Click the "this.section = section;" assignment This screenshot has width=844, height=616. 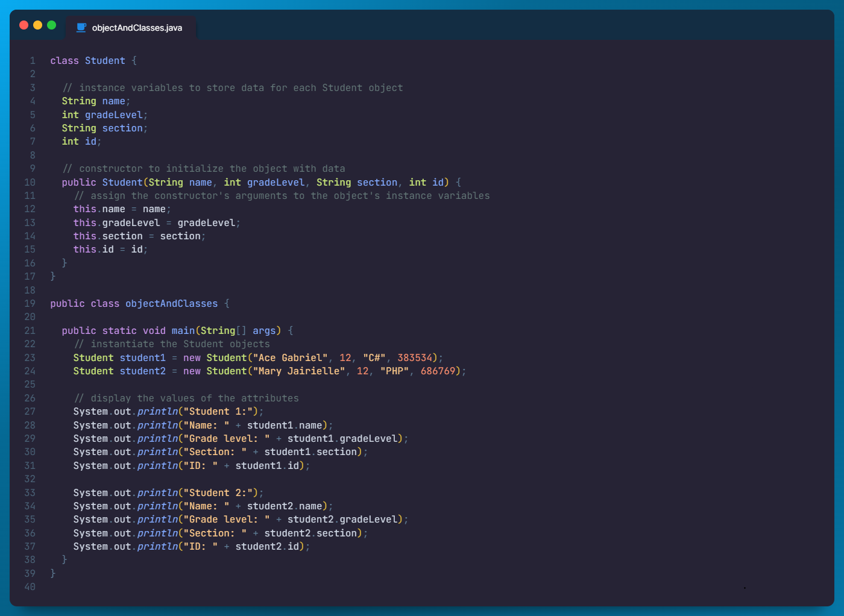point(139,236)
